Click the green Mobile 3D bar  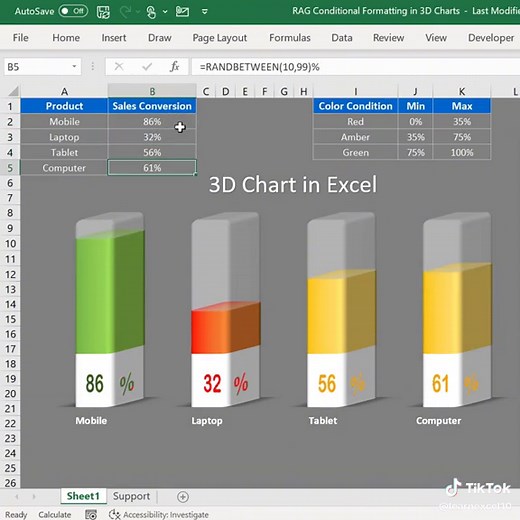(110, 292)
